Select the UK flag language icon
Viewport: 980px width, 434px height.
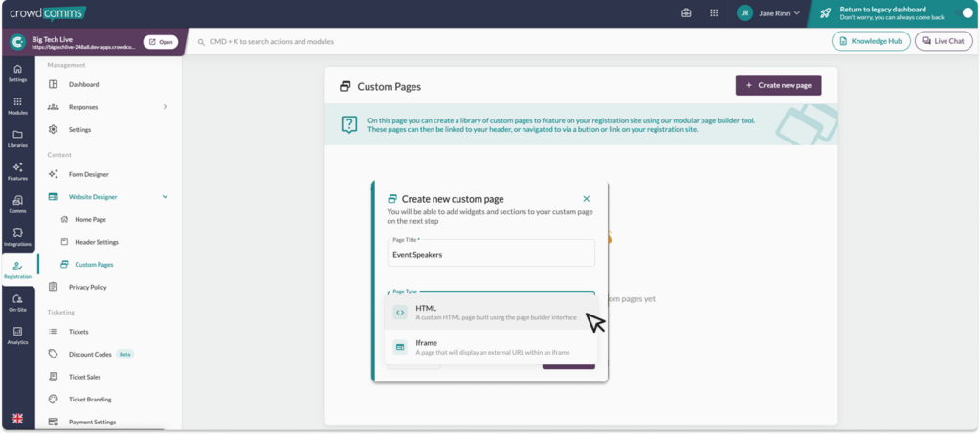click(17, 419)
